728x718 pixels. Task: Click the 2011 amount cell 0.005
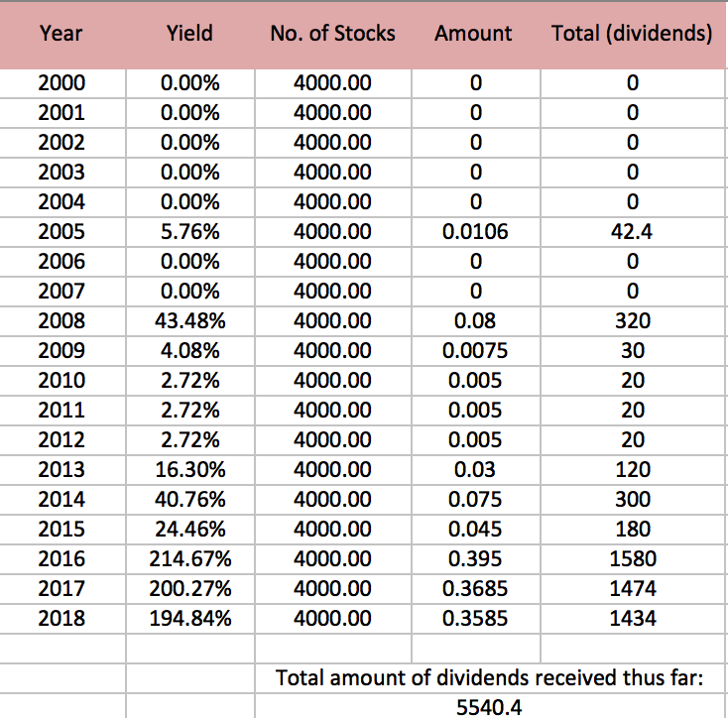click(x=475, y=411)
